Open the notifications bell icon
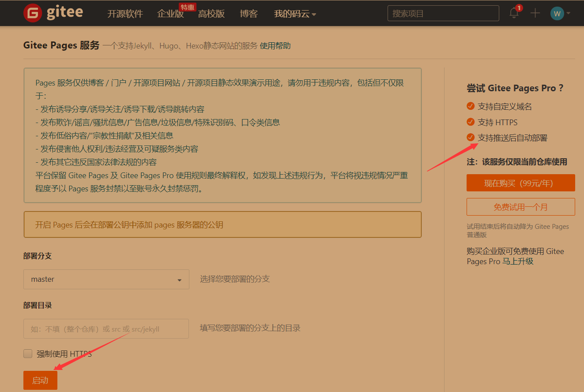 click(514, 13)
